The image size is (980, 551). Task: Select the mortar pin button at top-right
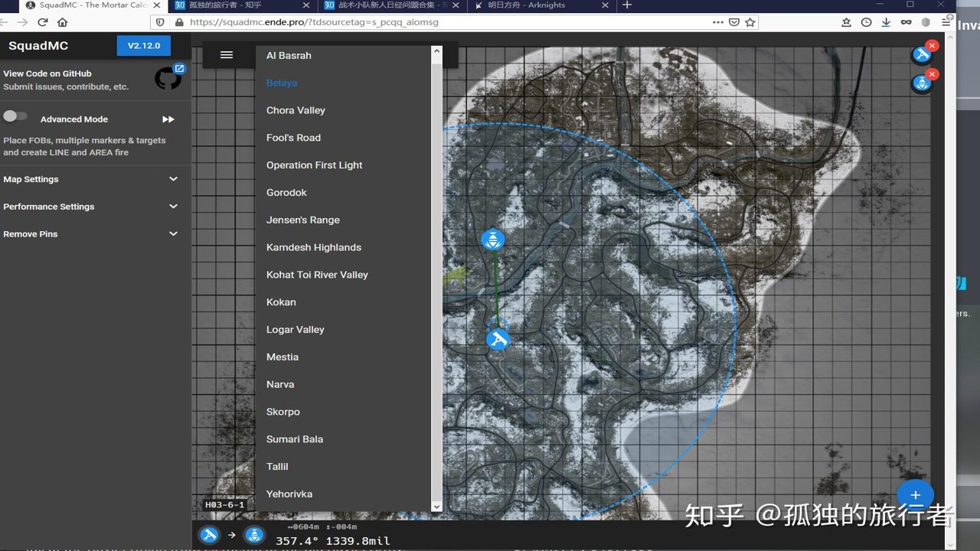pos(921,55)
